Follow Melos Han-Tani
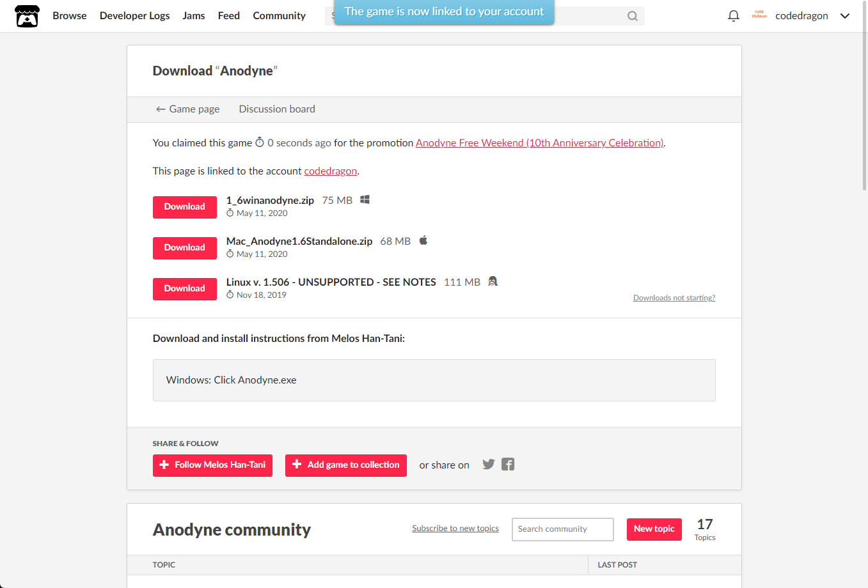 [x=212, y=465]
